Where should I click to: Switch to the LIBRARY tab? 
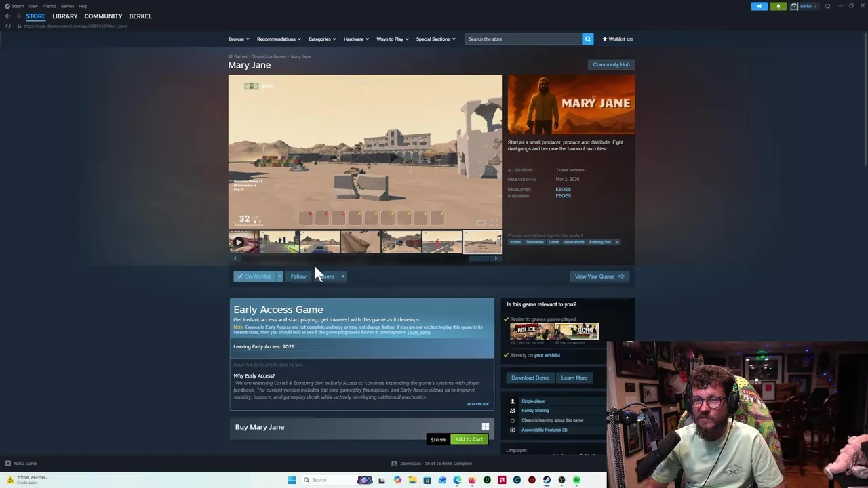click(x=65, y=16)
